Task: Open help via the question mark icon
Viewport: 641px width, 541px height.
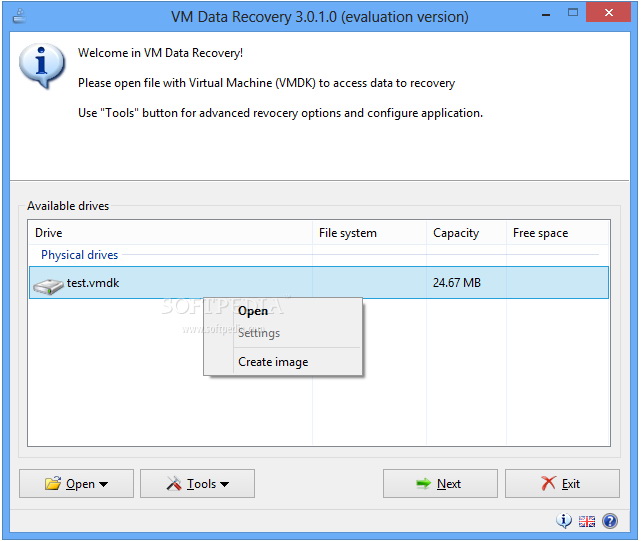Action: pos(610,521)
